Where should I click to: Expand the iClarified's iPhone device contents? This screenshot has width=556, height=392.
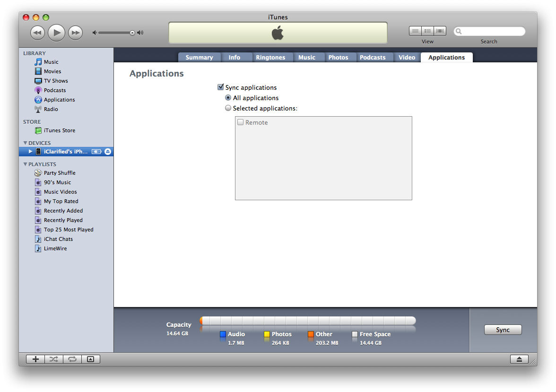(30, 152)
